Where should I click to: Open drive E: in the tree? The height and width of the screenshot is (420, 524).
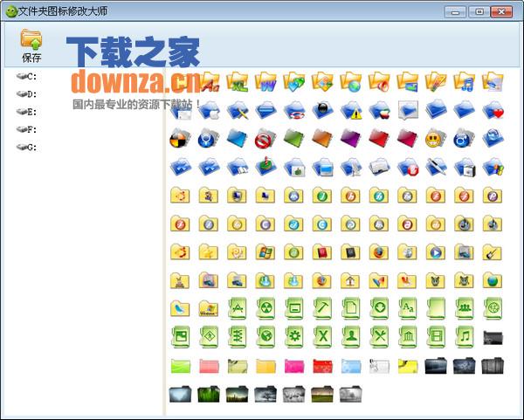coord(26,112)
